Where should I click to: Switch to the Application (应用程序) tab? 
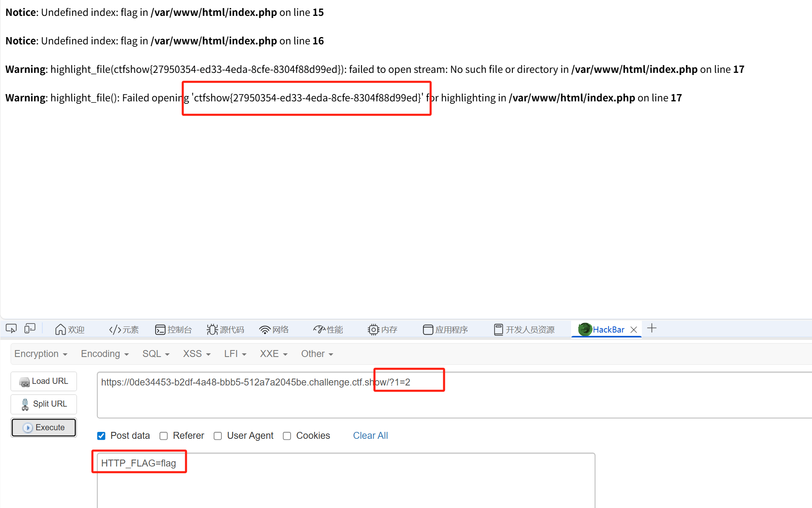(x=445, y=330)
